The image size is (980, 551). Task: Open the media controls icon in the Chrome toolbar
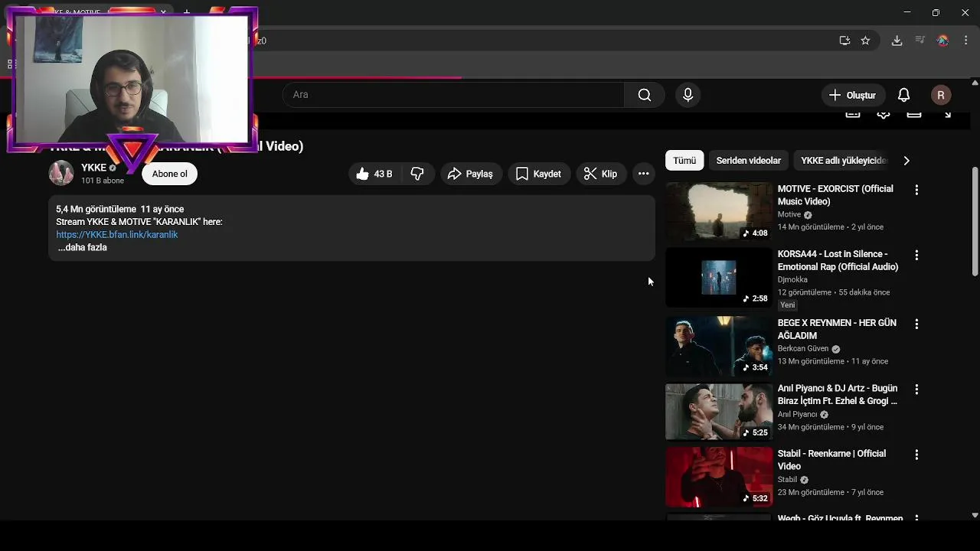click(x=920, y=41)
